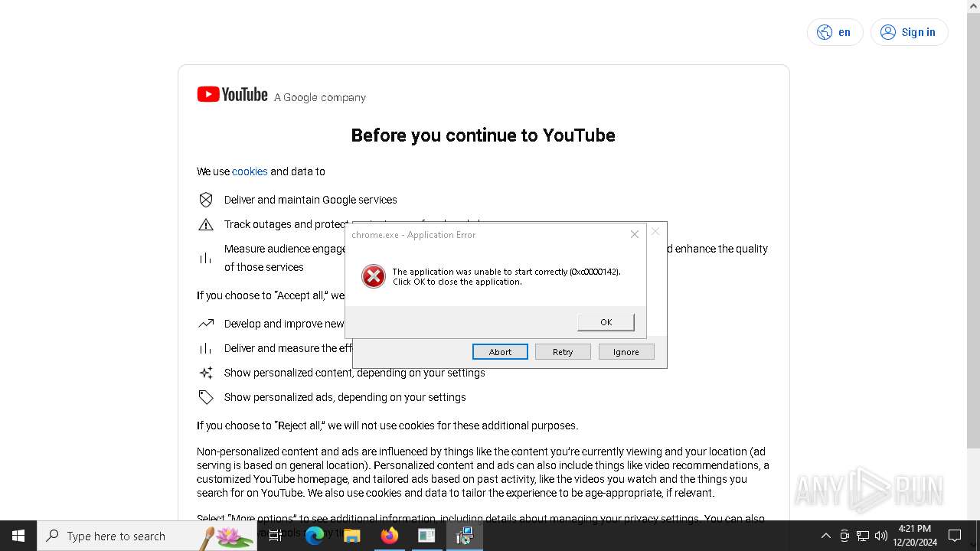Close the dialog behind the error window
The width and height of the screenshot is (980, 551).
(x=655, y=231)
